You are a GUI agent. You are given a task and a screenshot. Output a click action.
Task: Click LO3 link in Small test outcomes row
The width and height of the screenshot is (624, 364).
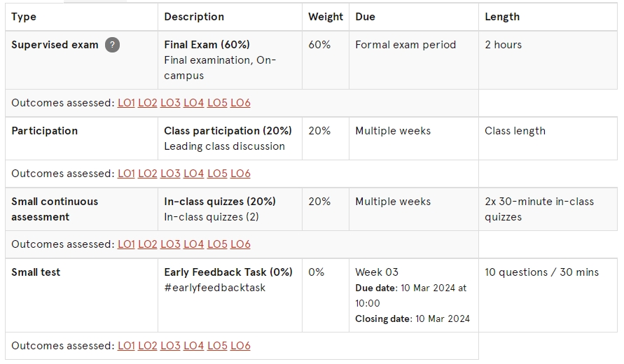coord(170,346)
